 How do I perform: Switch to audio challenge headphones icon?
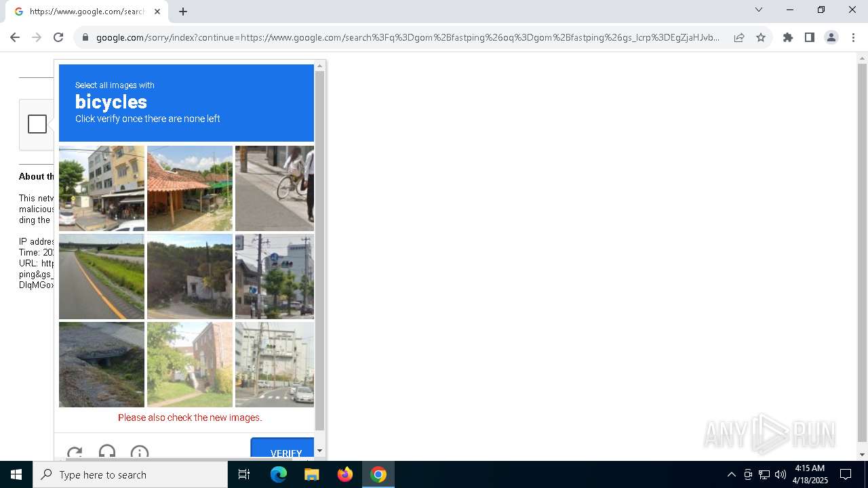click(107, 452)
